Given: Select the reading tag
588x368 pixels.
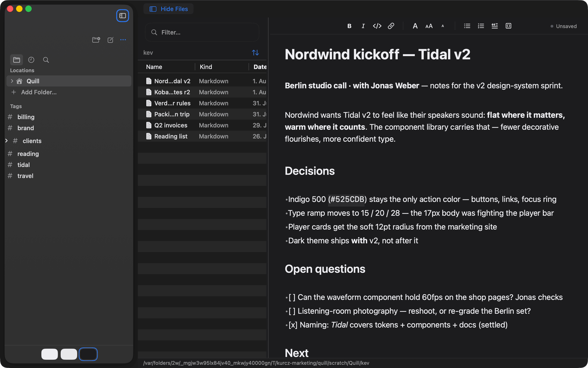Looking at the screenshot, I should pyautogui.click(x=28, y=154).
